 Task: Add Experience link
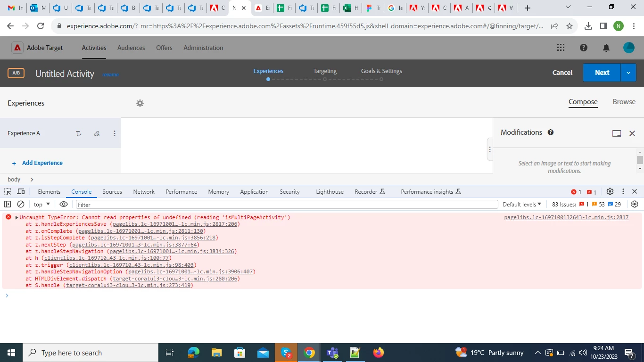[38, 163]
